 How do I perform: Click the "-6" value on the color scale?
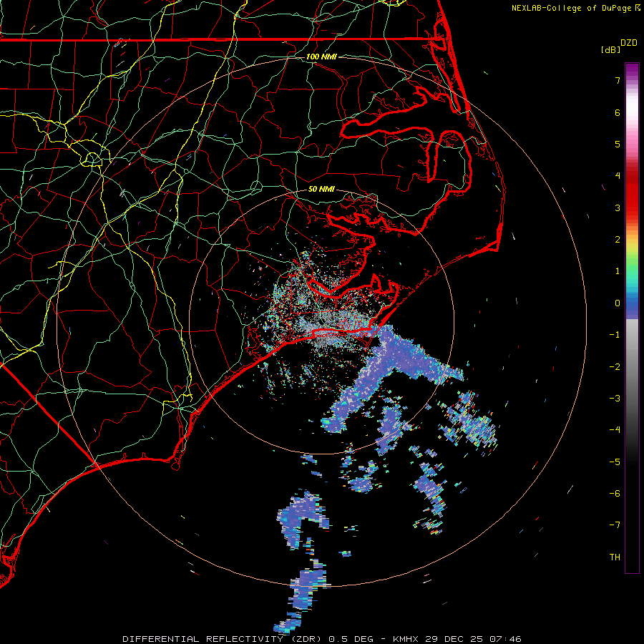tap(615, 494)
